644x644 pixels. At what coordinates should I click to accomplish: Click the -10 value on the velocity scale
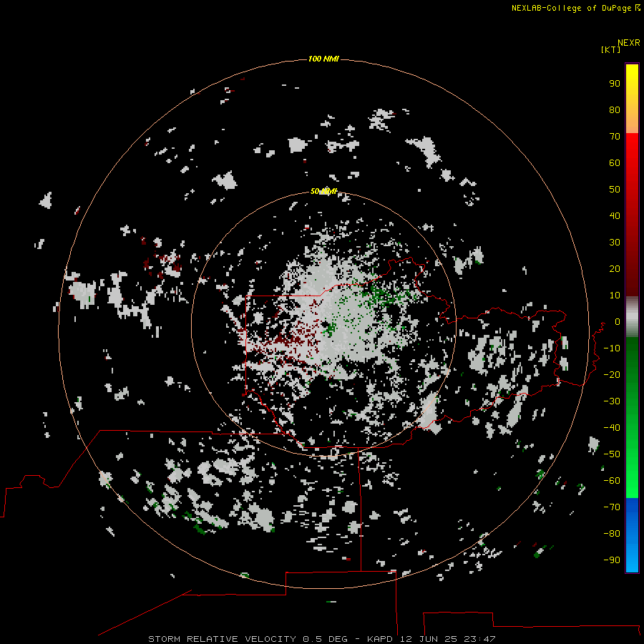tap(612, 348)
